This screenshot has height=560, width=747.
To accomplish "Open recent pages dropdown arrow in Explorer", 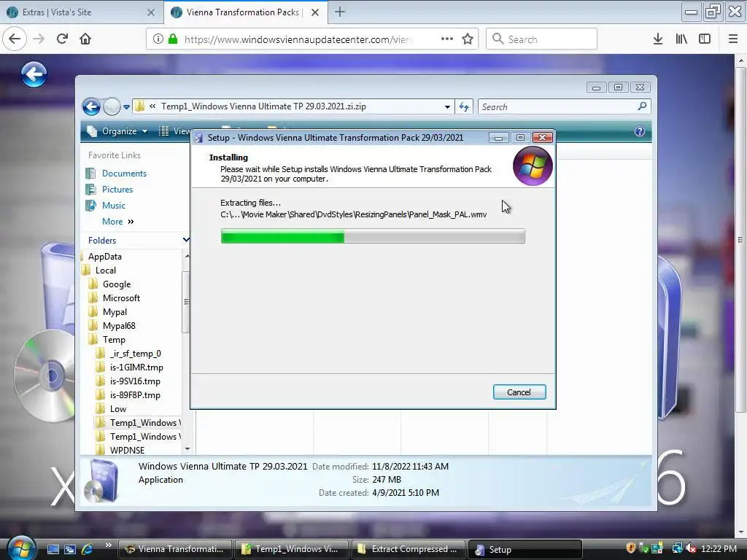I will click(126, 107).
